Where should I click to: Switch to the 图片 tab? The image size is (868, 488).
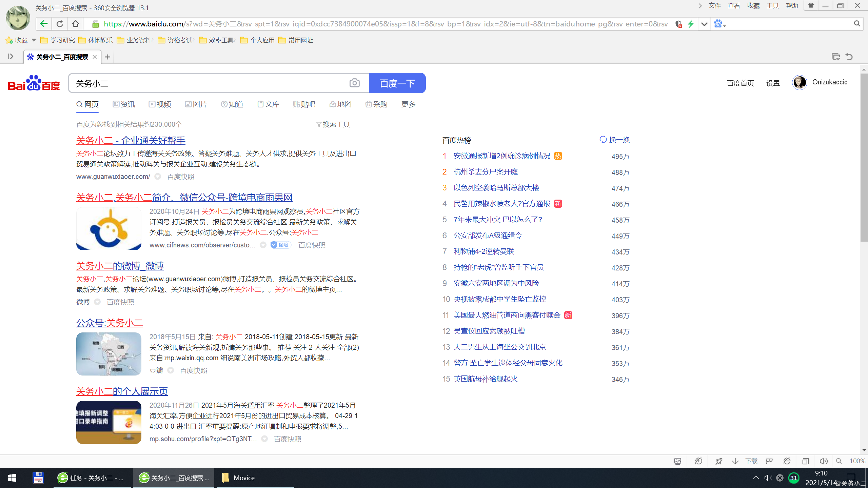196,104
